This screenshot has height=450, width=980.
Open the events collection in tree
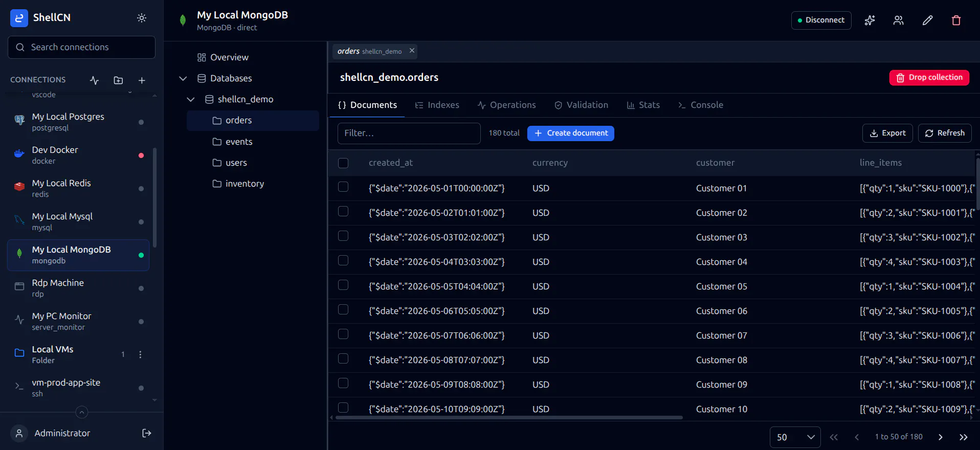[x=253, y=142]
